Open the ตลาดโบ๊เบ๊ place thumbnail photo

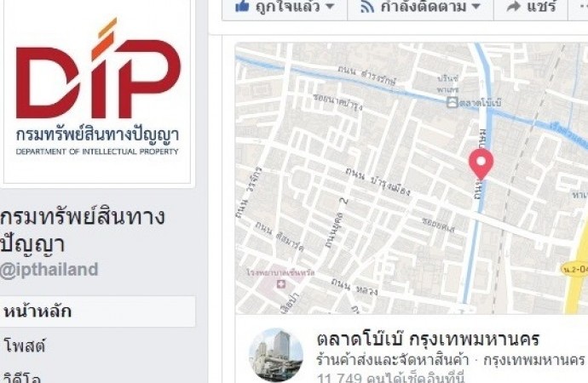pyautogui.click(x=276, y=355)
